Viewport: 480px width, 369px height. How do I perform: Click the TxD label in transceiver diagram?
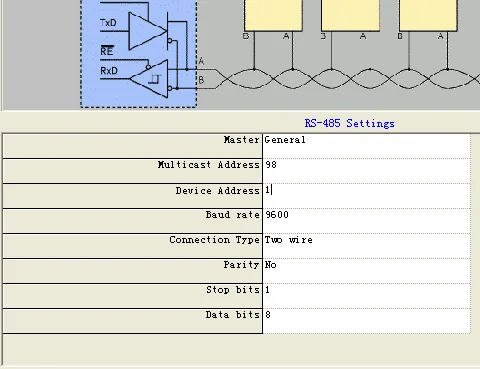click(108, 23)
